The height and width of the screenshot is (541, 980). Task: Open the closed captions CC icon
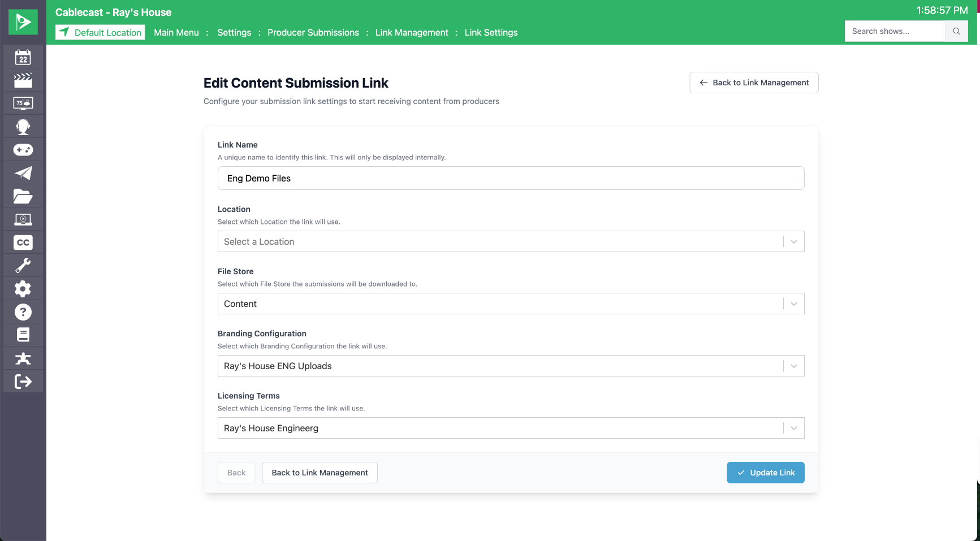[x=23, y=243]
